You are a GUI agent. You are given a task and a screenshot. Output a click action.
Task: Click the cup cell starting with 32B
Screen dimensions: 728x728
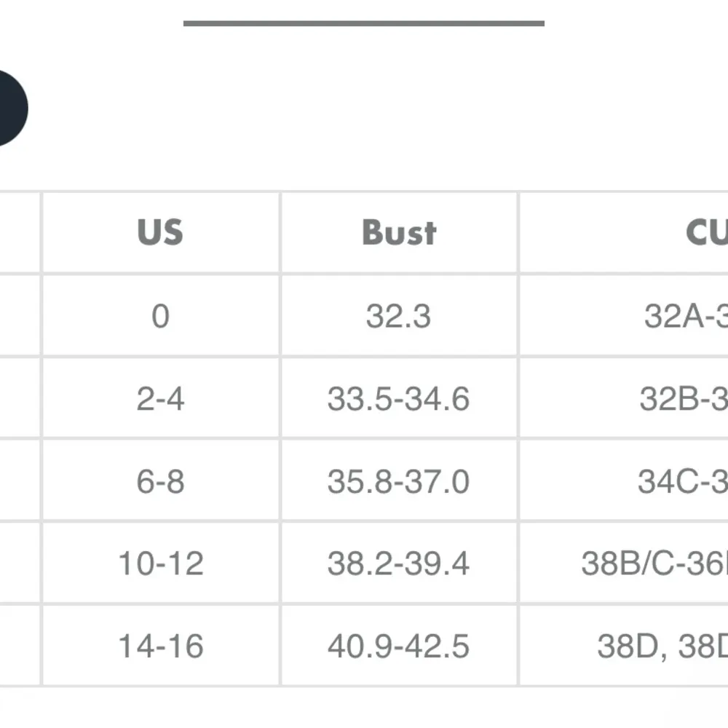click(683, 398)
